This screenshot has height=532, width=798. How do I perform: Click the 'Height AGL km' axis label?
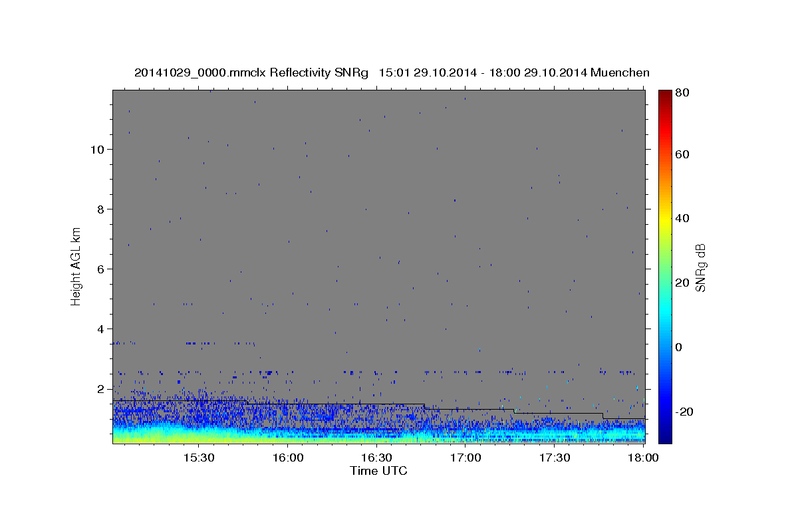(x=76, y=266)
